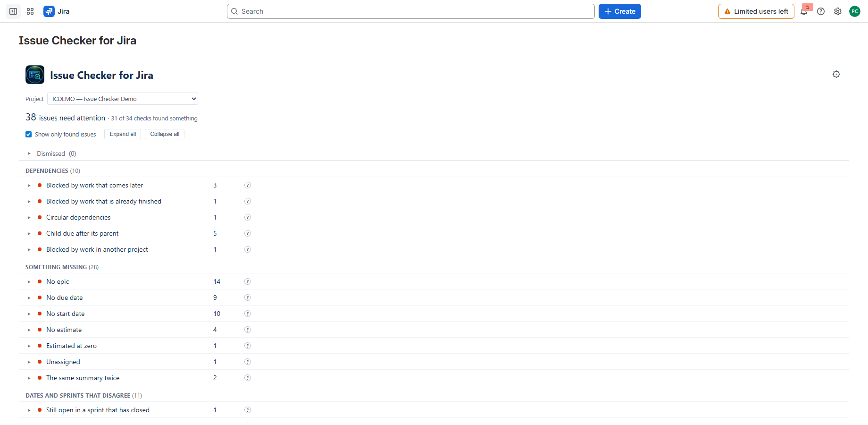The image size is (868, 425).
Task: Open the PC user avatar menu
Action: point(855,11)
